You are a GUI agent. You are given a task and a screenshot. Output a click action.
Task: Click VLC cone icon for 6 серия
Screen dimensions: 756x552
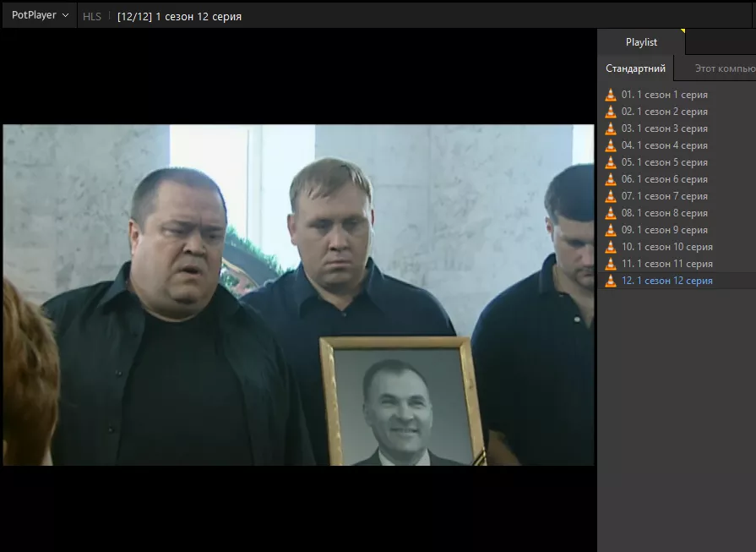pyautogui.click(x=611, y=179)
